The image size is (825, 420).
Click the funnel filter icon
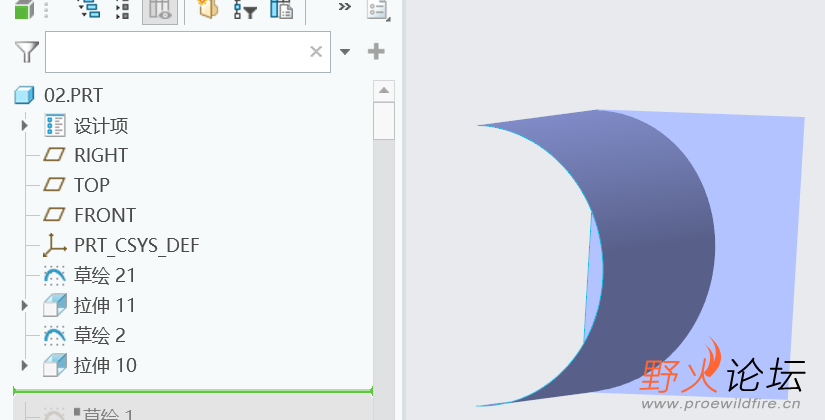(27, 52)
